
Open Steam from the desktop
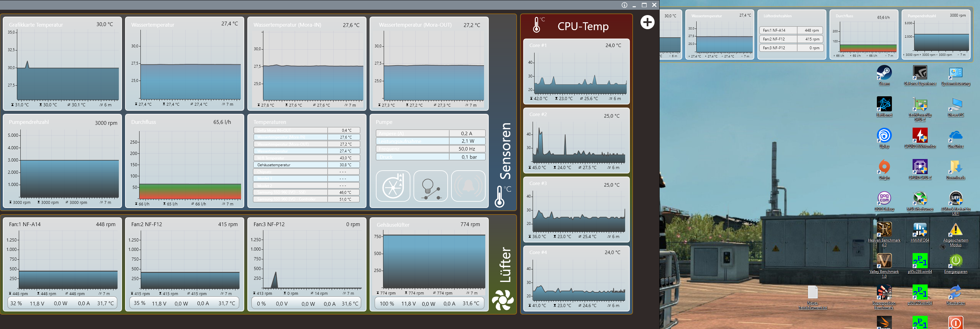tap(884, 73)
